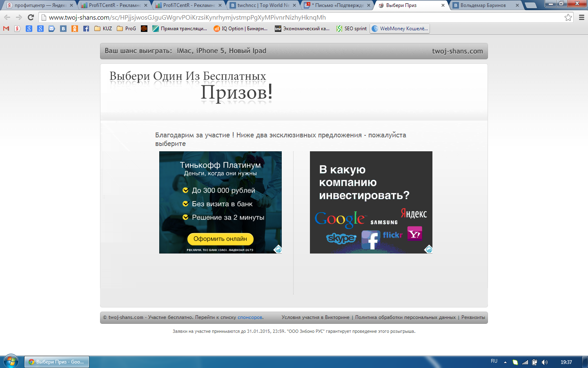The image size is (588, 368).
Task: Open Политика обработки персональных данных link
Action: click(405, 317)
